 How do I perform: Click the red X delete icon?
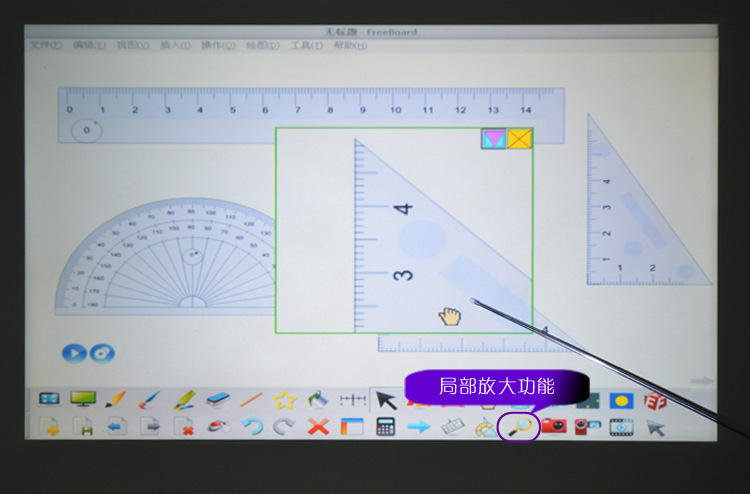point(318,427)
